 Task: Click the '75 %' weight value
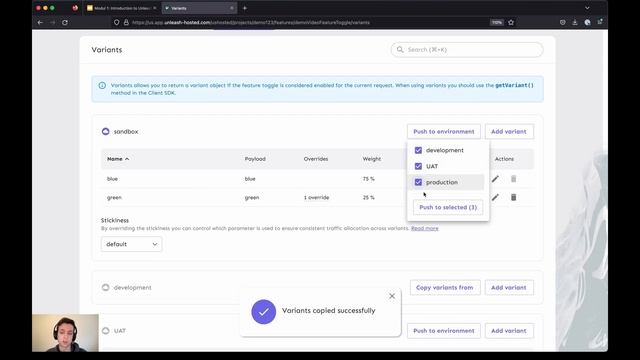369,179
